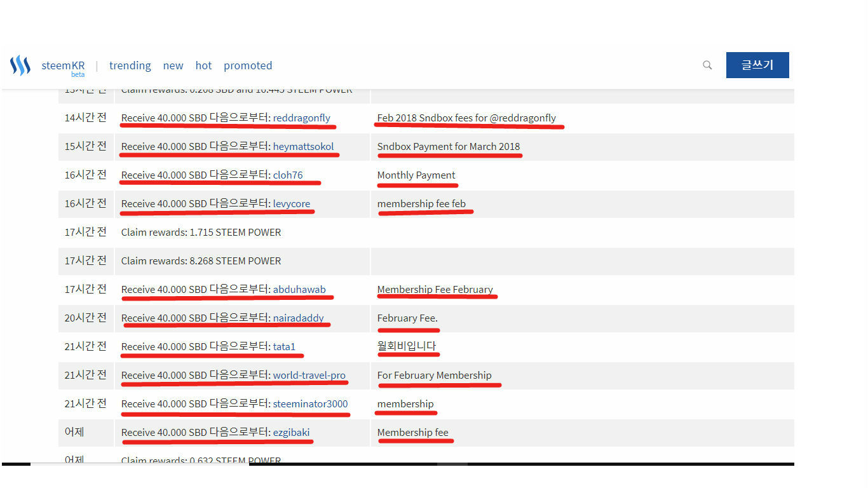This screenshot has width=868, height=488.
Task: Open the reddragonfly profile link
Action: pos(302,118)
